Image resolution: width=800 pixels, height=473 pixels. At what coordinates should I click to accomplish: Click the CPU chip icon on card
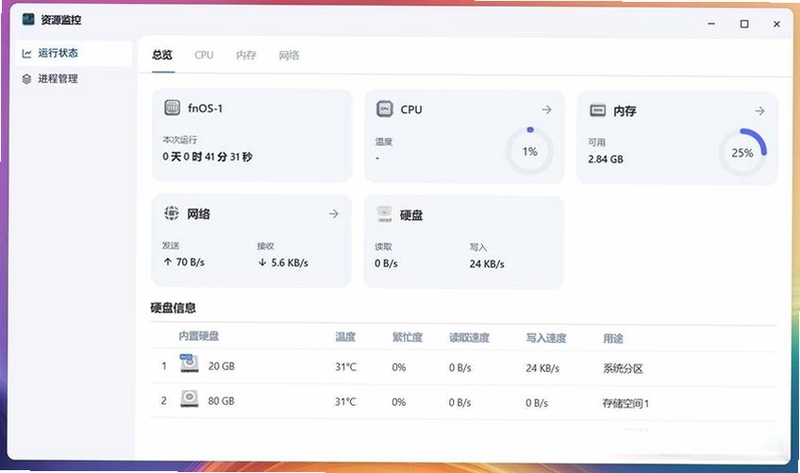pyautogui.click(x=384, y=109)
